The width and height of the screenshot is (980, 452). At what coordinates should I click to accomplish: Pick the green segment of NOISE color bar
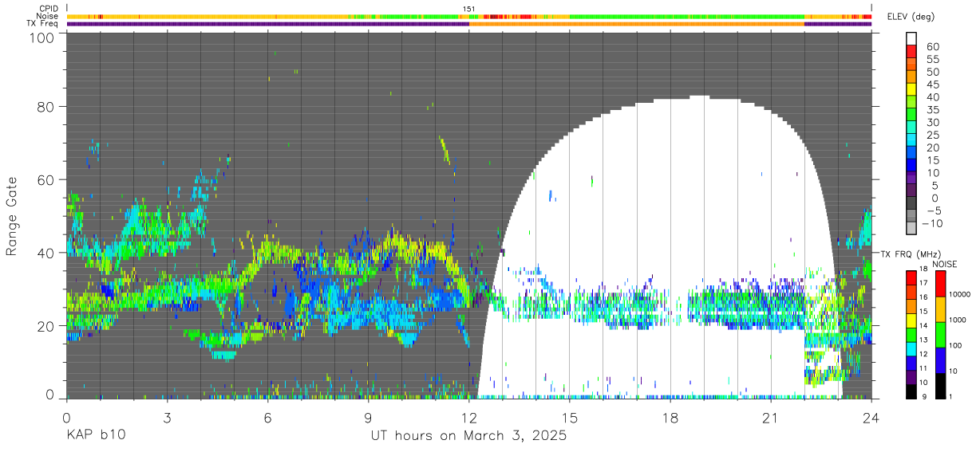click(x=940, y=333)
